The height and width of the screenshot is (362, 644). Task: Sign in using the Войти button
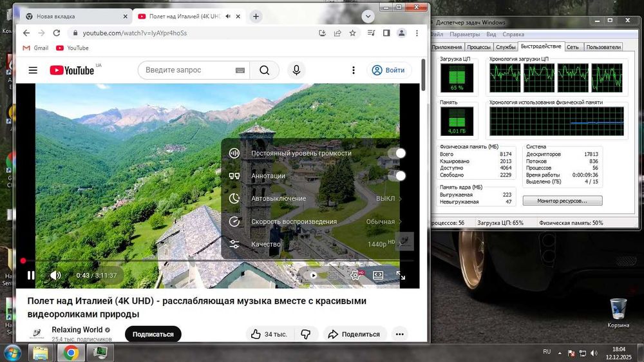pyautogui.click(x=389, y=70)
